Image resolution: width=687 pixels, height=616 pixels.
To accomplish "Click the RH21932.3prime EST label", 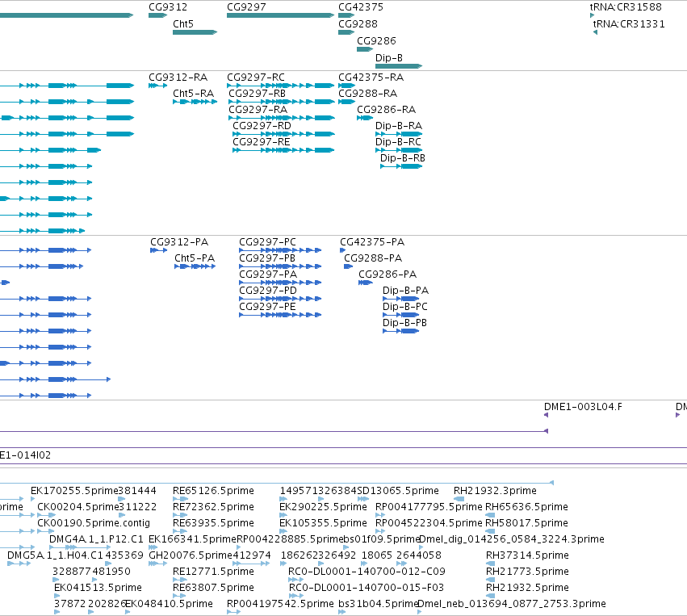I will (495, 491).
